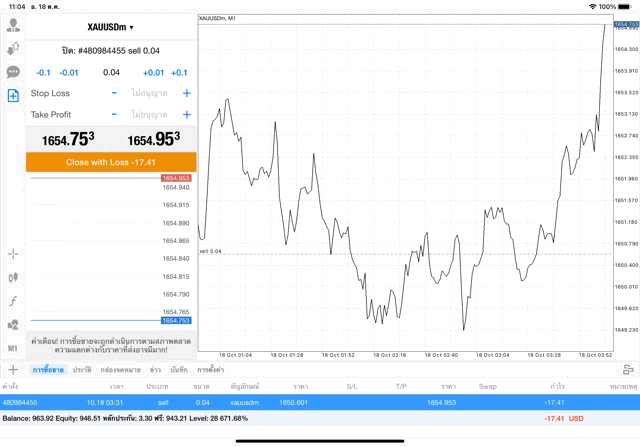The width and height of the screenshot is (640, 447).
Task: Change the M1 timeframe
Action: tap(13, 348)
